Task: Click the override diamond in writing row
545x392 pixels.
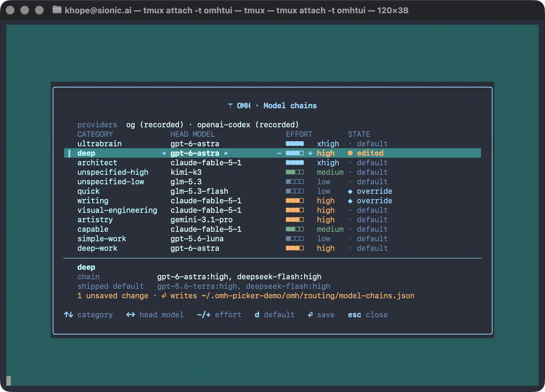Action: [x=350, y=201]
